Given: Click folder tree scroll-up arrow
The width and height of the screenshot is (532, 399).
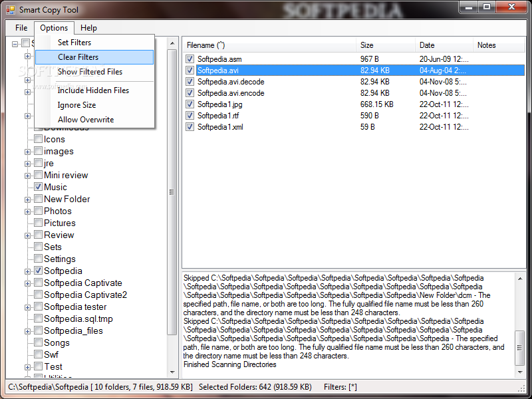Looking at the screenshot, I should click(172, 43).
